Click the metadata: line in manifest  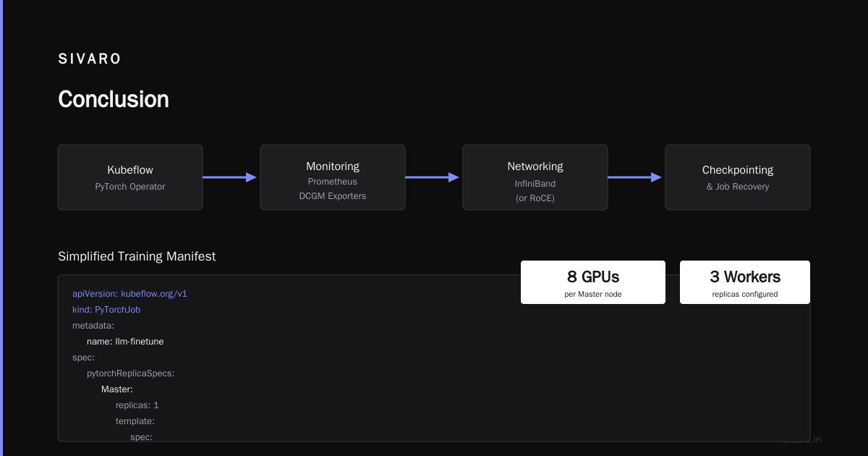[x=93, y=326]
